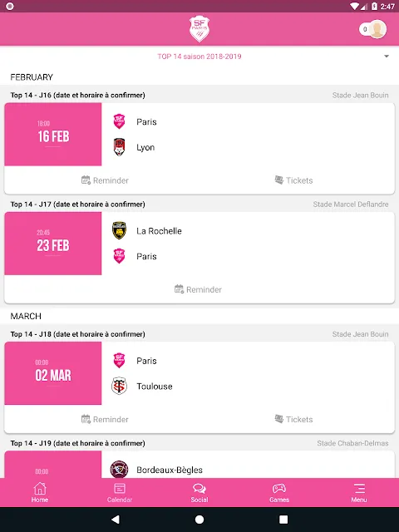399x532 pixels.
Task: Set Reminder for Paris vs Toulouse match
Action: click(x=105, y=419)
